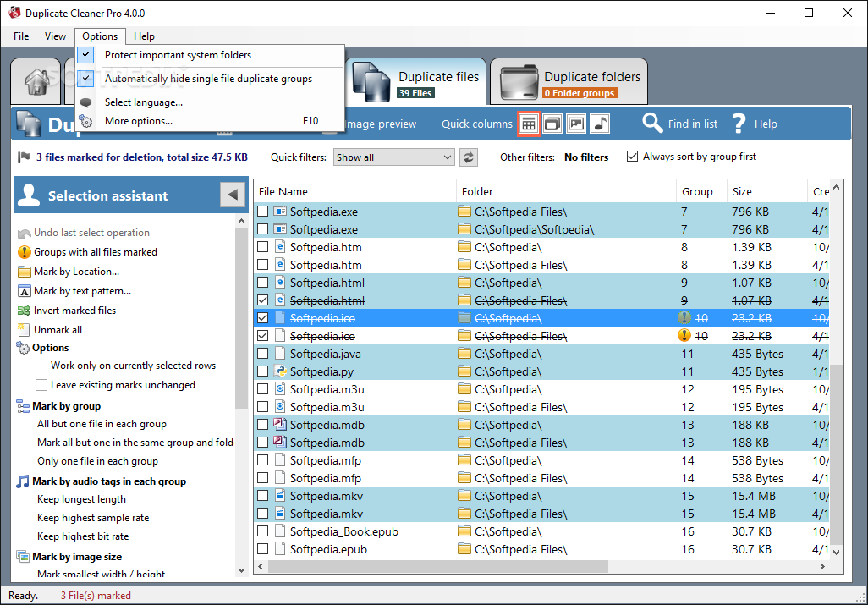This screenshot has width=868, height=605.
Task: Click file list scroll down arrow
Action: click(836, 552)
